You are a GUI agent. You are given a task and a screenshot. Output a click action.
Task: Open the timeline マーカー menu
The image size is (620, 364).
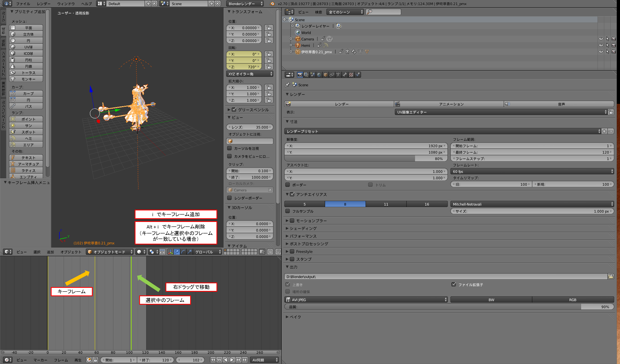point(40,360)
